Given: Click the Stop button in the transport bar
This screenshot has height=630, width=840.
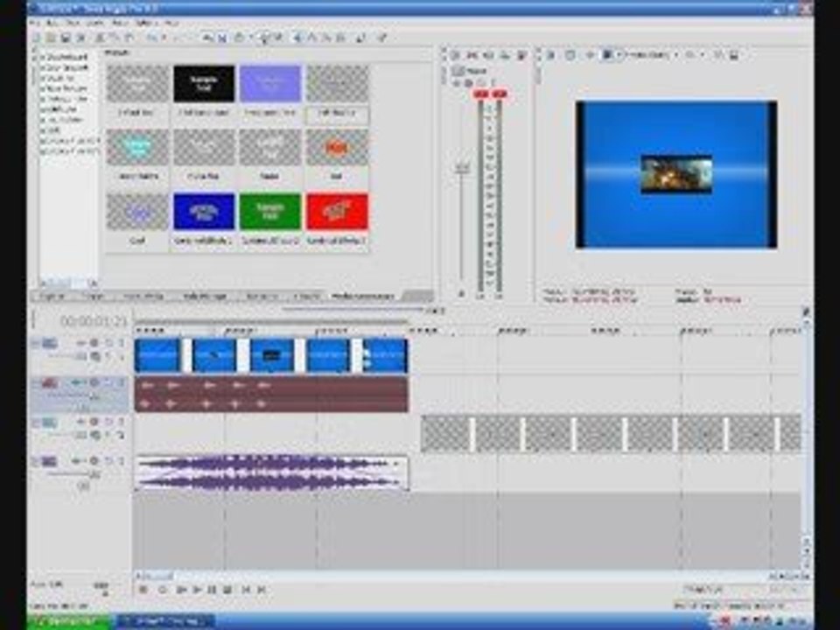Looking at the screenshot, I should (227, 590).
